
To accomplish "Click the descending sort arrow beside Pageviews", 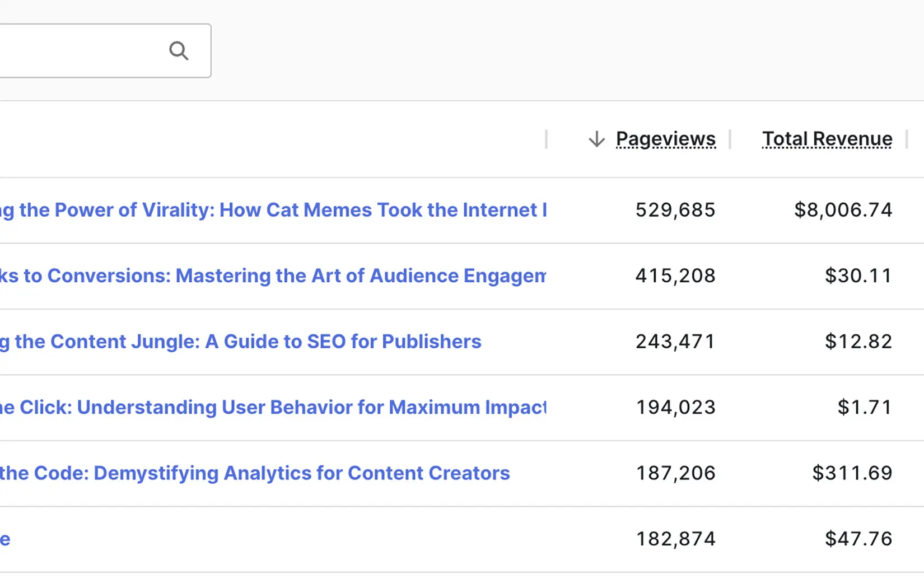I will click(x=596, y=139).
